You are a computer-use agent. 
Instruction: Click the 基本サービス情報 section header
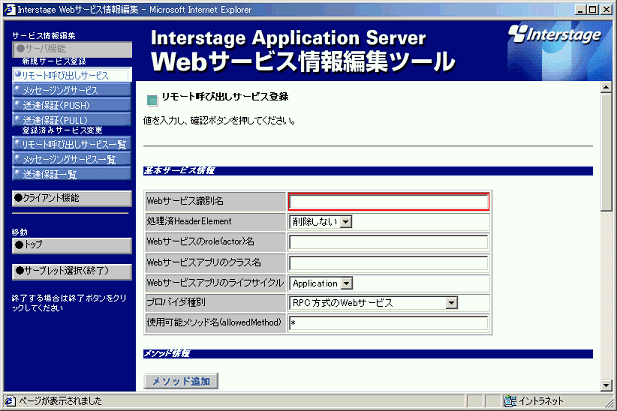pyautogui.click(x=368, y=170)
